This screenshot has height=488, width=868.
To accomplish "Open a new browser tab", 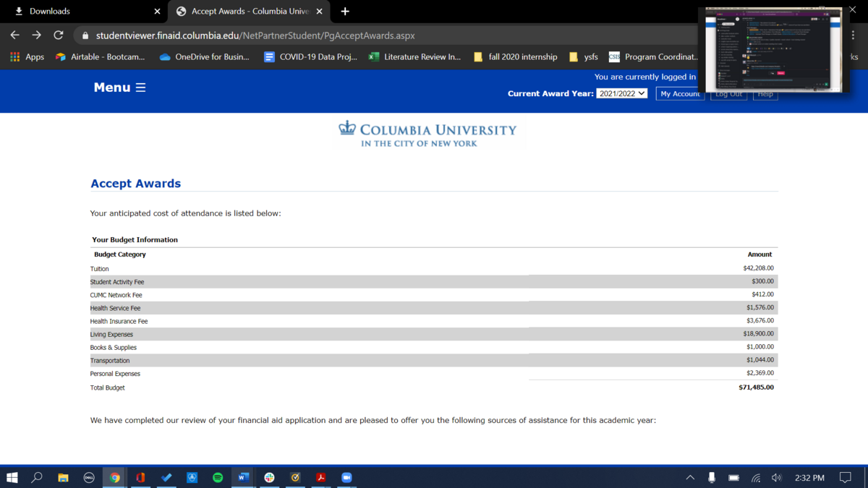I will 345,12.
